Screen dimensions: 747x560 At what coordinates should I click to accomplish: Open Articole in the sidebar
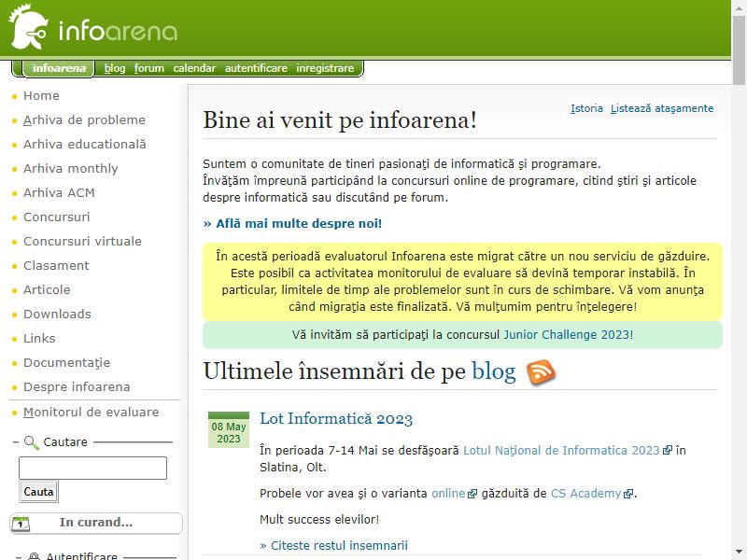pyautogui.click(x=47, y=290)
